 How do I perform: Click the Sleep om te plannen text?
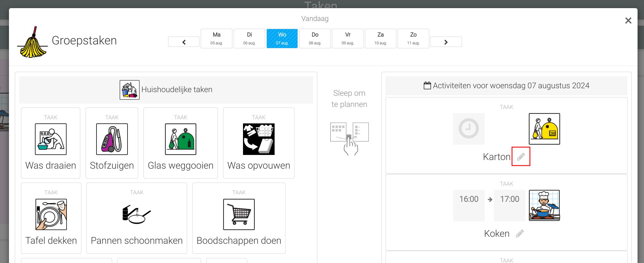[349, 99]
